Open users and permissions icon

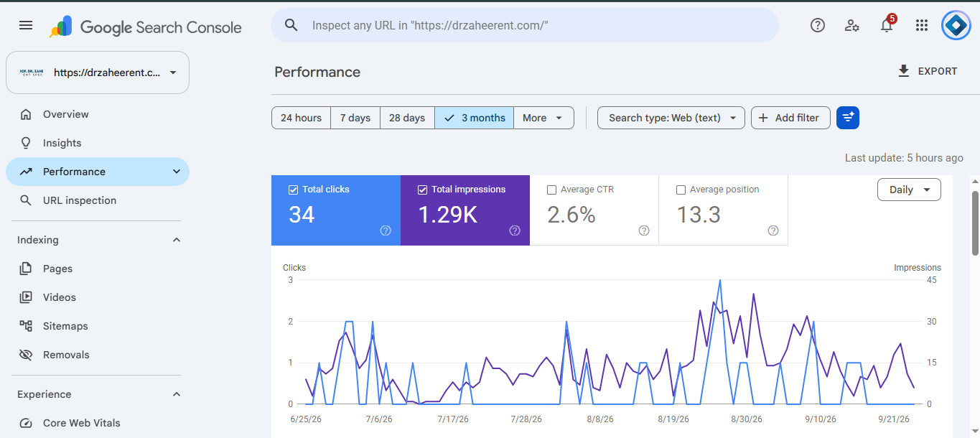click(852, 25)
